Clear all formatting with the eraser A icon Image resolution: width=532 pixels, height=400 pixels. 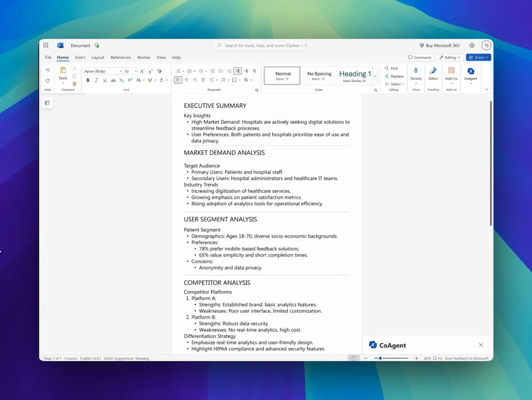tap(159, 71)
